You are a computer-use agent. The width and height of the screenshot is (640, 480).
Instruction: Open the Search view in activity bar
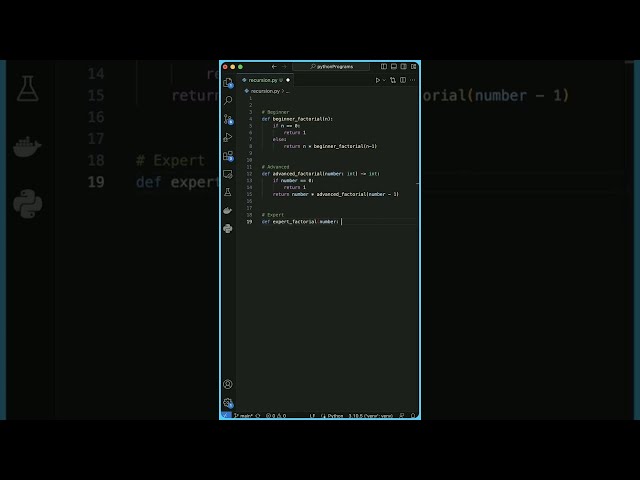pyautogui.click(x=228, y=100)
